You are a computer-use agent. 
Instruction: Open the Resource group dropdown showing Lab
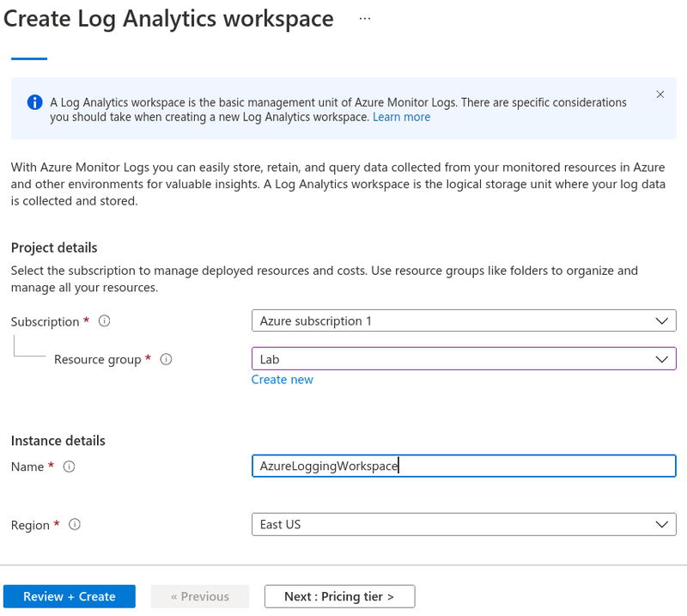[464, 358]
